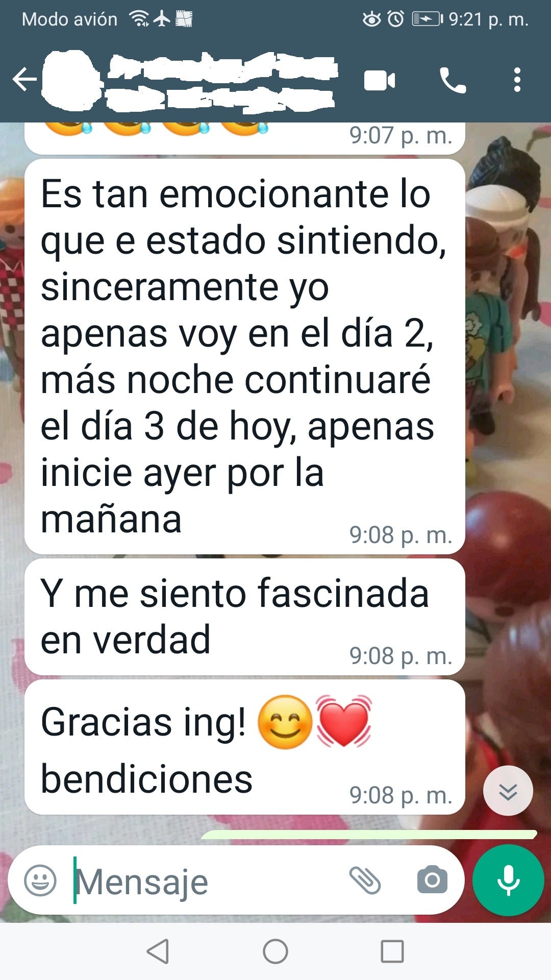Open the emoji picker

[x=40, y=880]
